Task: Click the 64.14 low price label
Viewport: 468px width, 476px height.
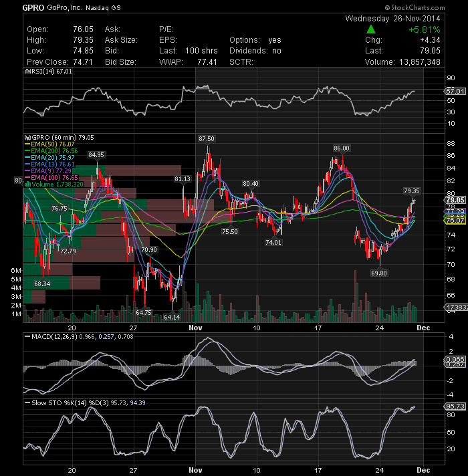Action: click(172, 318)
